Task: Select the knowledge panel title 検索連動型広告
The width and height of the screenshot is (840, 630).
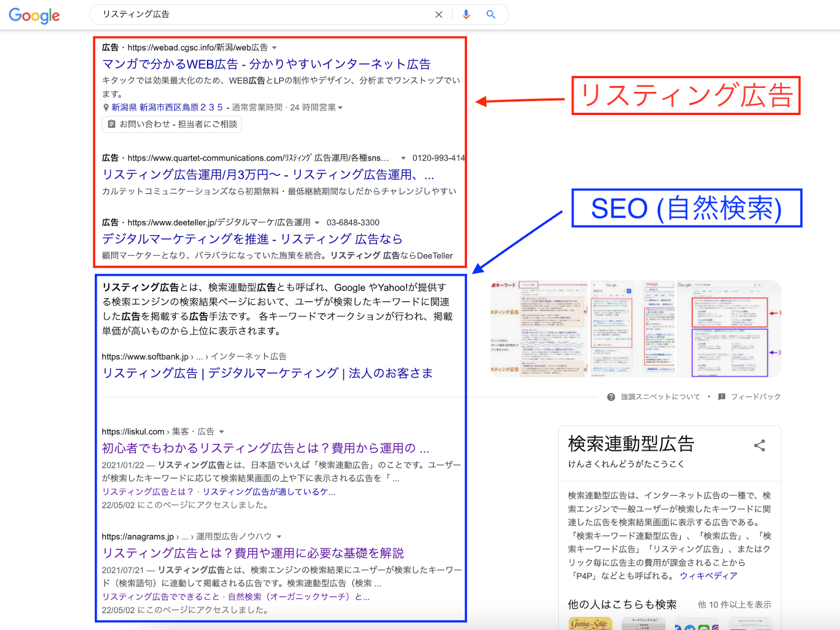Action: [631, 444]
